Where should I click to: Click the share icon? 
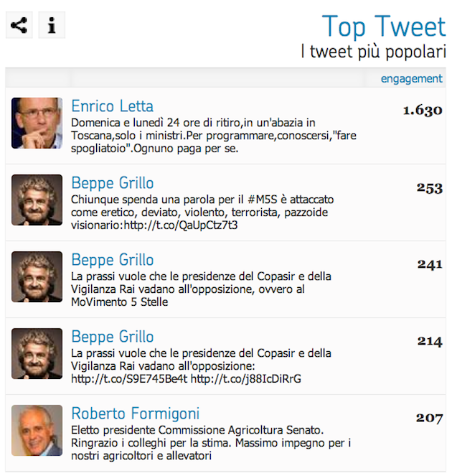[x=19, y=25]
